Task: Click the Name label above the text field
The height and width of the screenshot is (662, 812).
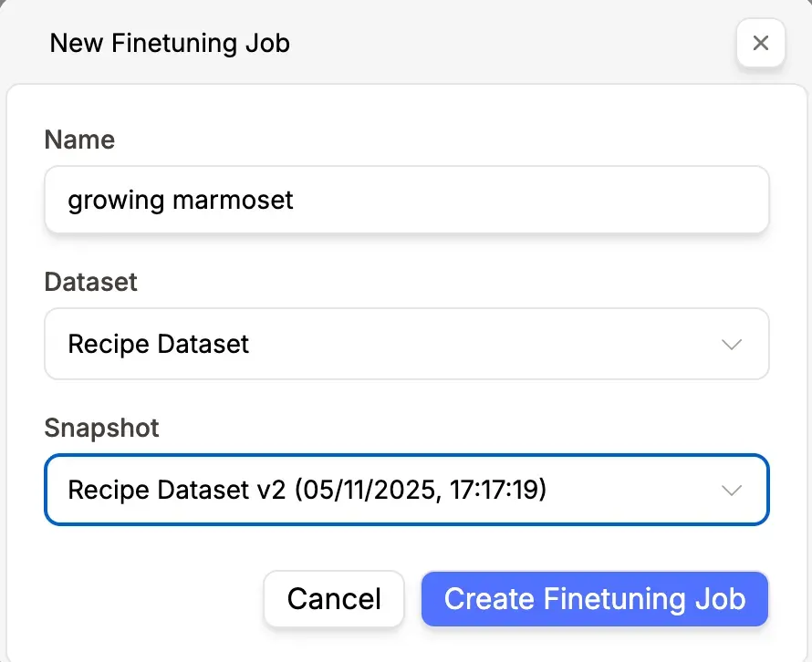Action: [79, 140]
